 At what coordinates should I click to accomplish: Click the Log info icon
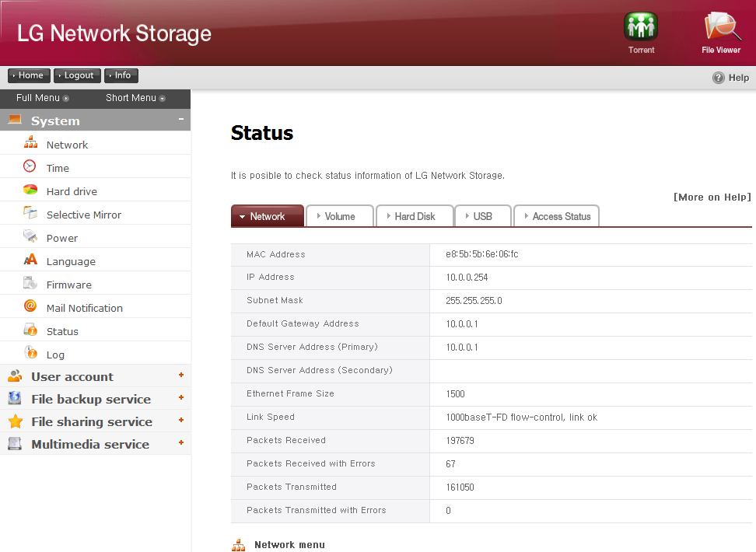point(30,352)
